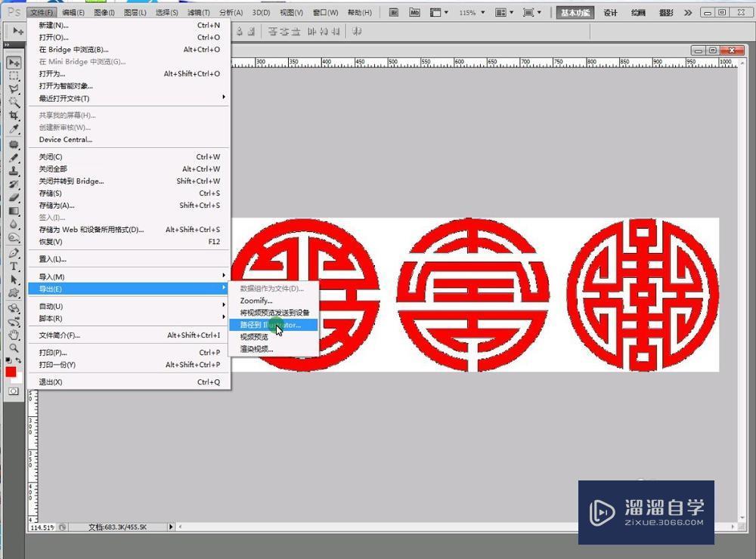Choose 存储为(A)... from the File menu
This screenshot has width=756, height=559.
(129, 205)
